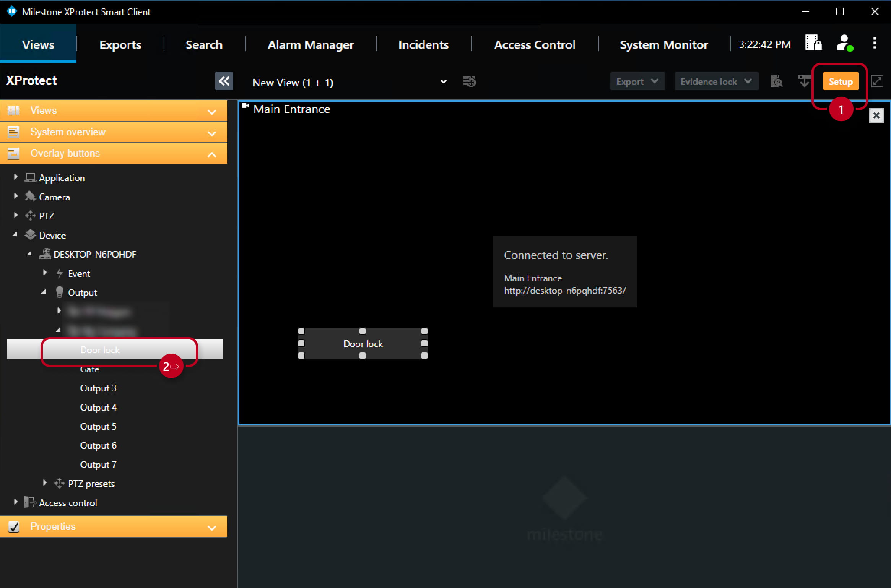This screenshot has height=588, width=891.
Task: Open the three-dot settings menu
Action: tap(875, 43)
